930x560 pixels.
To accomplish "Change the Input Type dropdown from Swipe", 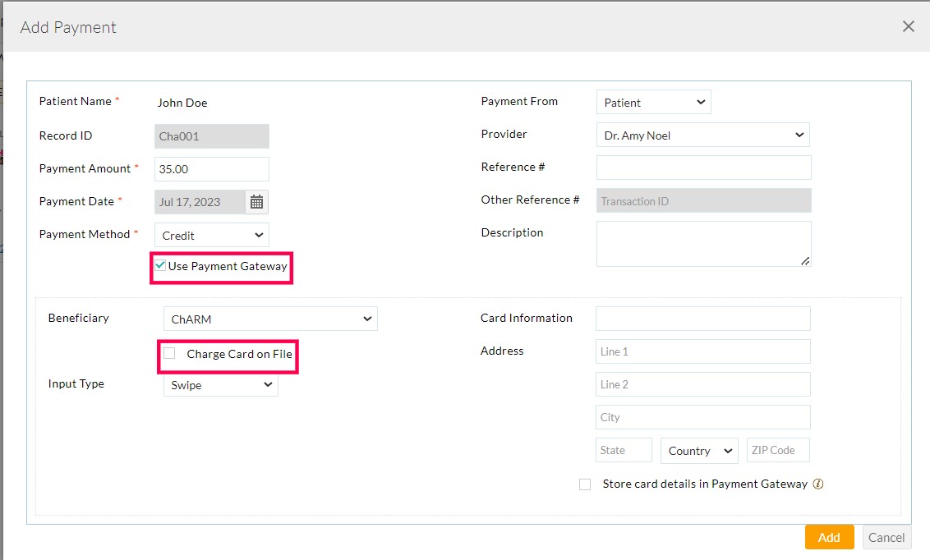I will [220, 384].
